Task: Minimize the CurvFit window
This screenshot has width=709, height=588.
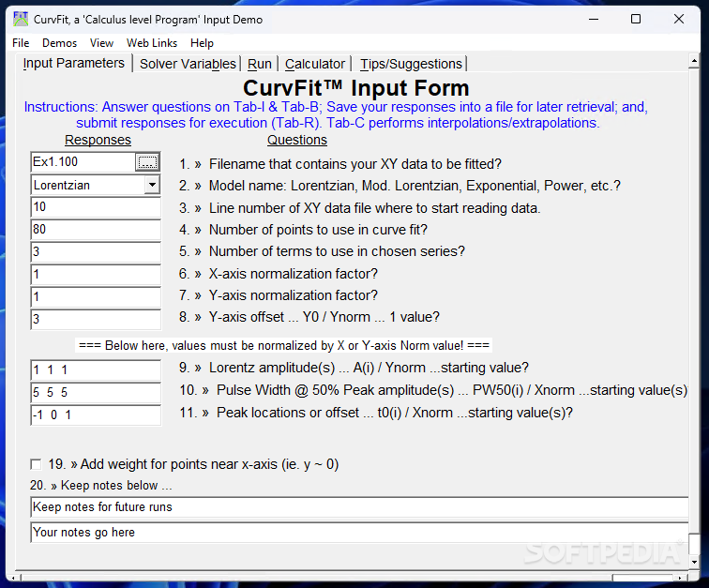Action: click(x=594, y=19)
